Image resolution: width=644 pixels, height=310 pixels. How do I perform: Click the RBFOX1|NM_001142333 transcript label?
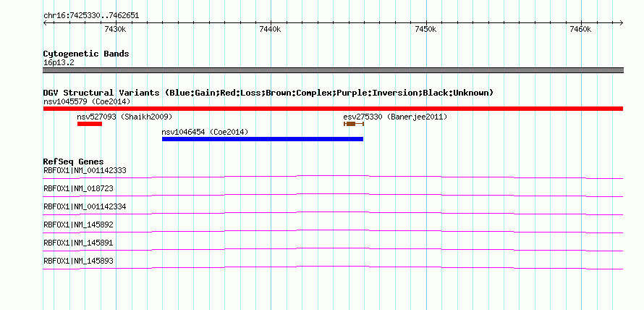coord(85,170)
